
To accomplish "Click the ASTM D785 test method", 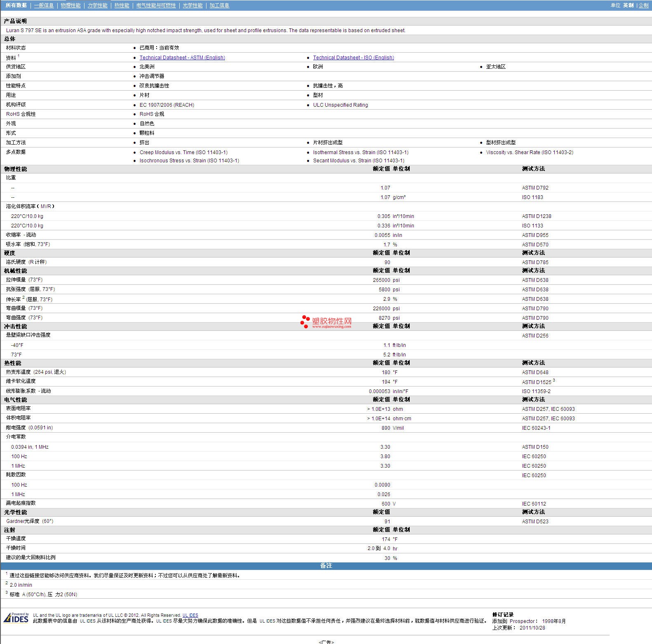I will [535, 262].
